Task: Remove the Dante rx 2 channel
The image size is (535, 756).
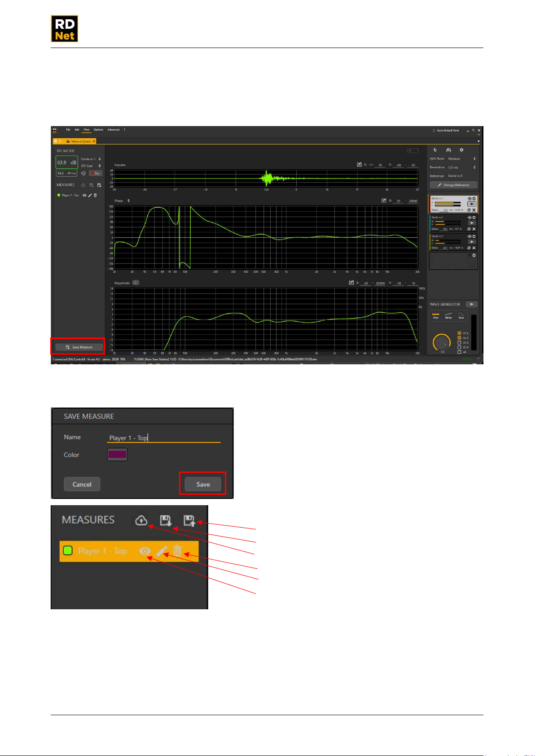Action: (x=474, y=229)
